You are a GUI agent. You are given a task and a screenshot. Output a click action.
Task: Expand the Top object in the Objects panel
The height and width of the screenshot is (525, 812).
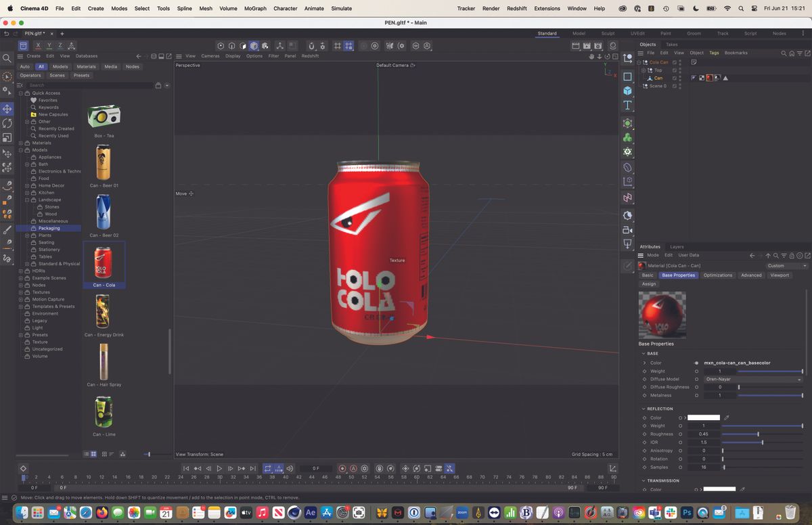(x=644, y=70)
